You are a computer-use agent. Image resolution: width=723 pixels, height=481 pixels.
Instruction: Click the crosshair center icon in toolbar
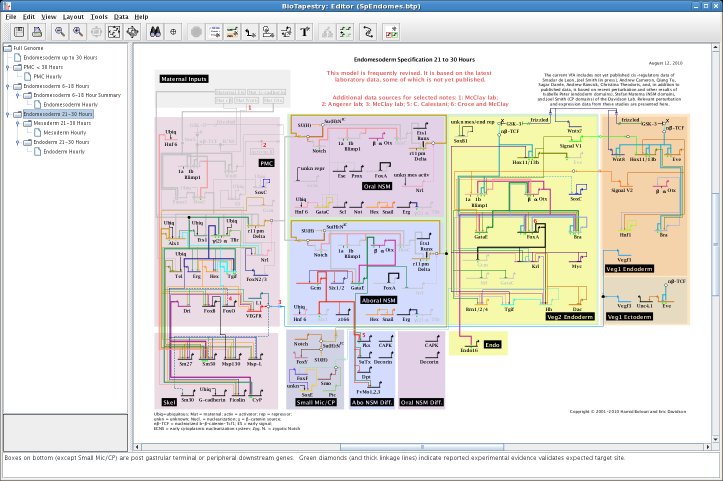pos(174,31)
